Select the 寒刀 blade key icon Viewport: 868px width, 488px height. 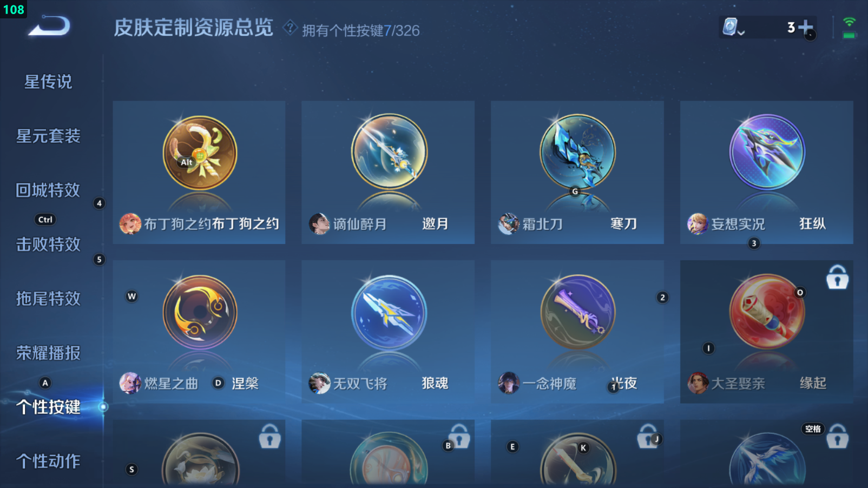click(x=577, y=152)
